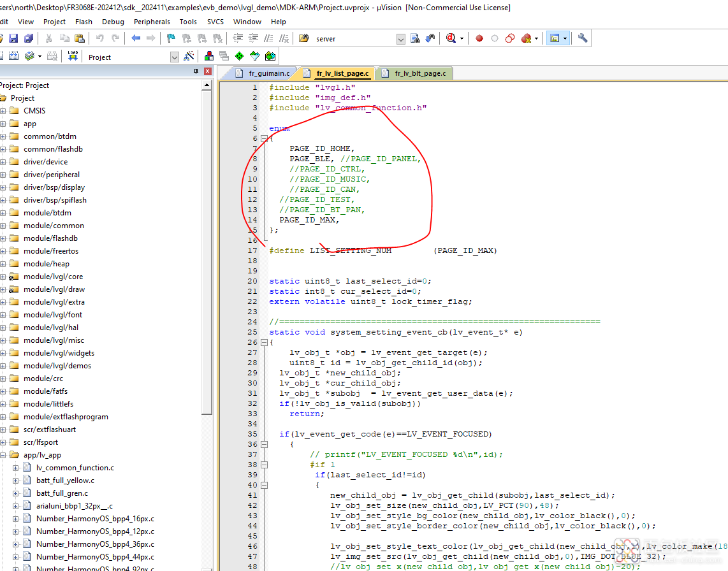
Task: Open kill breakpoints dropdown arrow
Action: 536,38
